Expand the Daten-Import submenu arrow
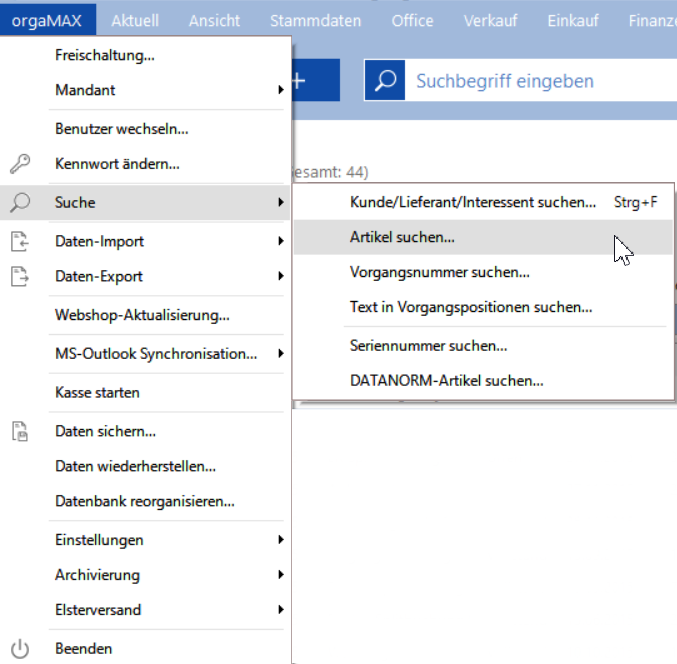The image size is (677, 664). (x=281, y=241)
